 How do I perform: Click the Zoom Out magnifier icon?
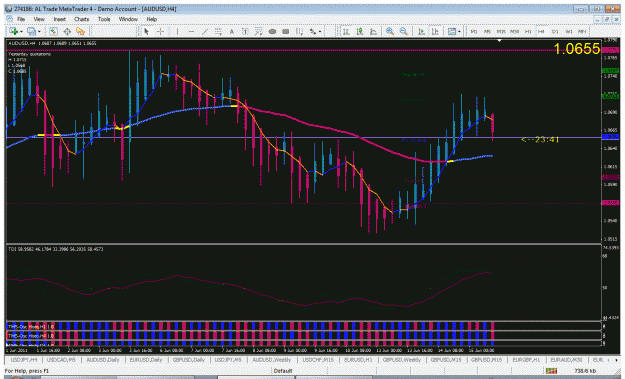click(403, 31)
